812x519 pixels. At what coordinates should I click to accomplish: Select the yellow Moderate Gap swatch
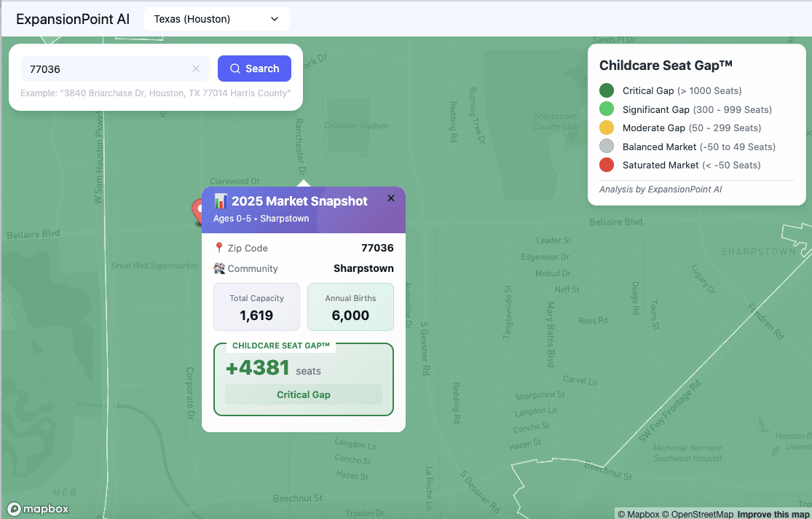pos(607,128)
